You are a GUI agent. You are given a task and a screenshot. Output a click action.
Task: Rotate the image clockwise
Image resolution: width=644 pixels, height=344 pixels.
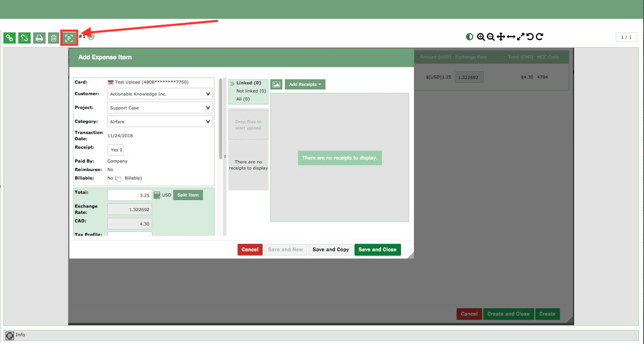point(540,37)
